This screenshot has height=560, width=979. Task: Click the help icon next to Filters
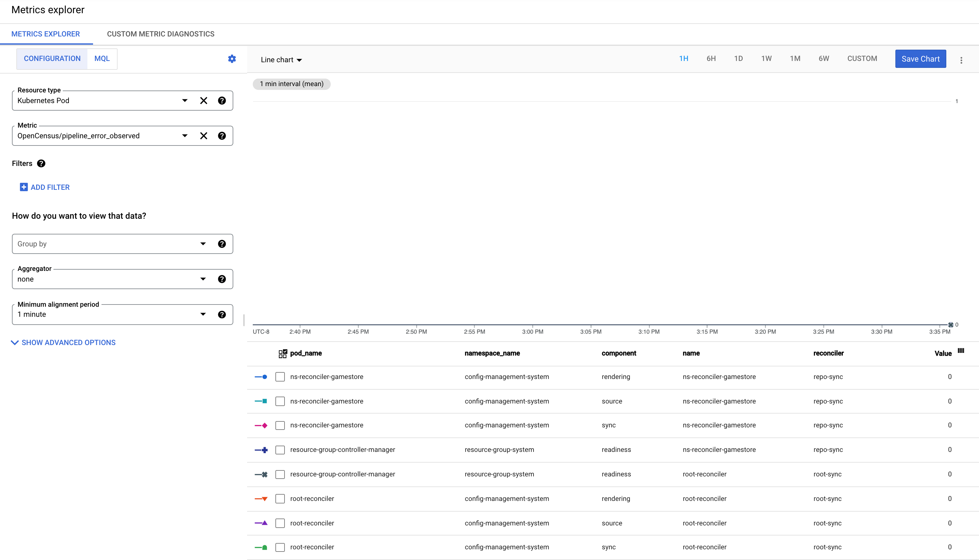point(41,163)
